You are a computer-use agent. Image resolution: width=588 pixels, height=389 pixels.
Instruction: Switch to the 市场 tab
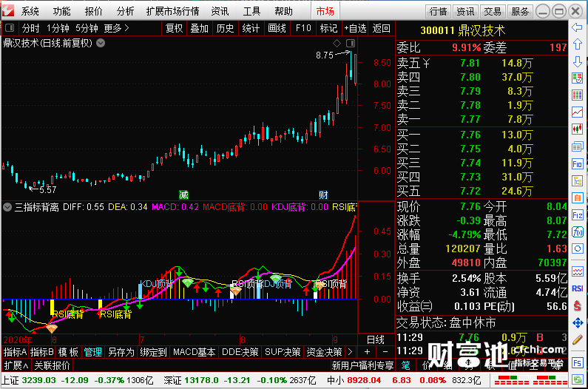pyautogui.click(x=325, y=11)
